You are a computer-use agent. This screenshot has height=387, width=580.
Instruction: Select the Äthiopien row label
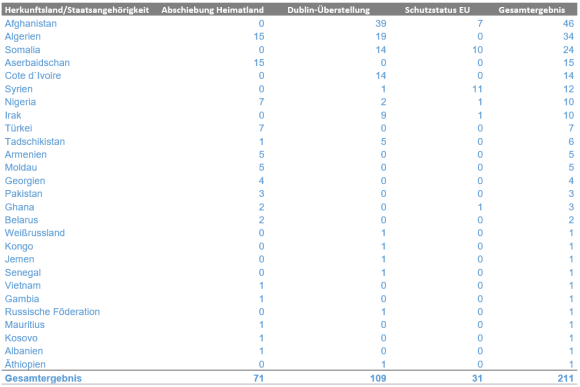(25, 364)
